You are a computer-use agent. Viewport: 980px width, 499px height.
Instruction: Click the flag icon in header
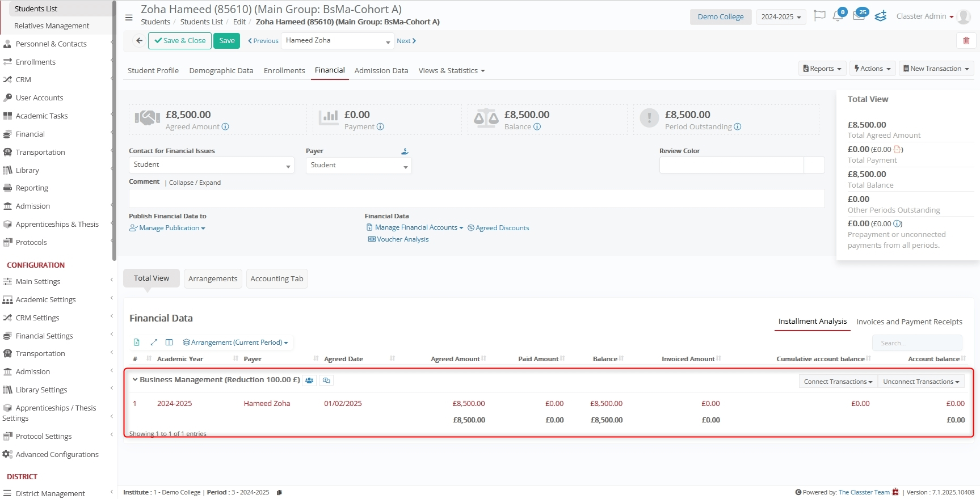tap(819, 16)
